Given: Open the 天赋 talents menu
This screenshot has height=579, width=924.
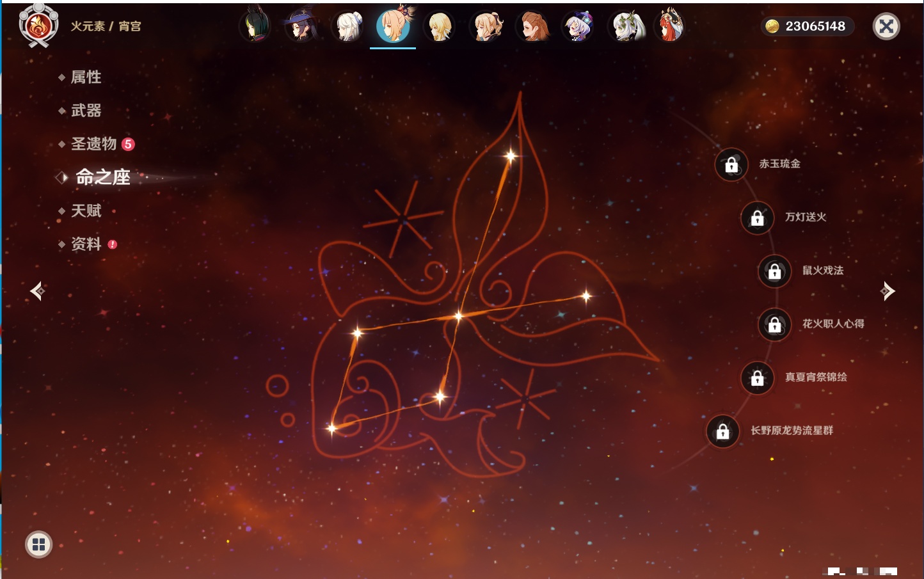Looking at the screenshot, I should click(x=86, y=210).
